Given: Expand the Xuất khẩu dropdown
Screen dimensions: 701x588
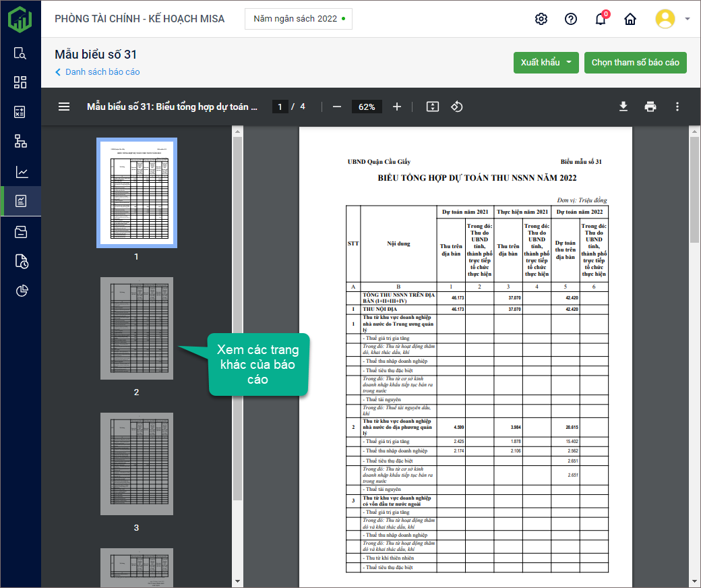Looking at the screenshot, I should [568, 63].
